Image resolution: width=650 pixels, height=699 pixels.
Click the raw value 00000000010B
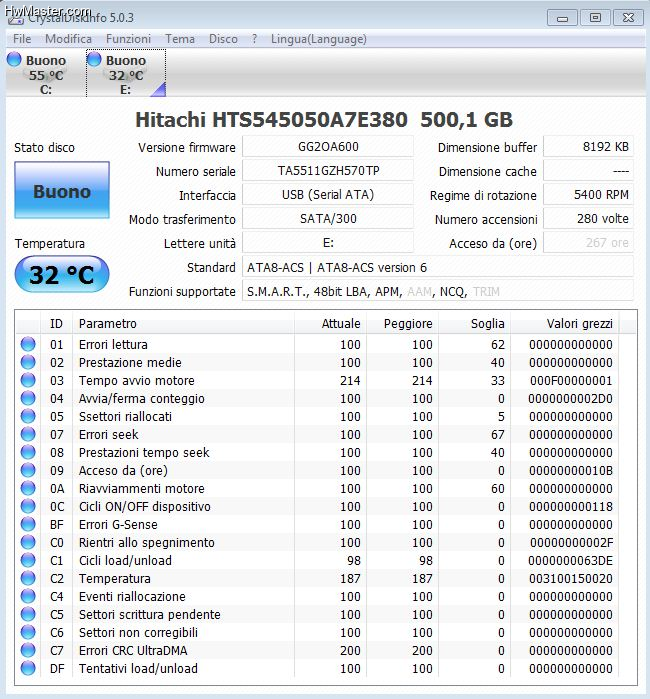pyautogui.click(x=571, y=470)
